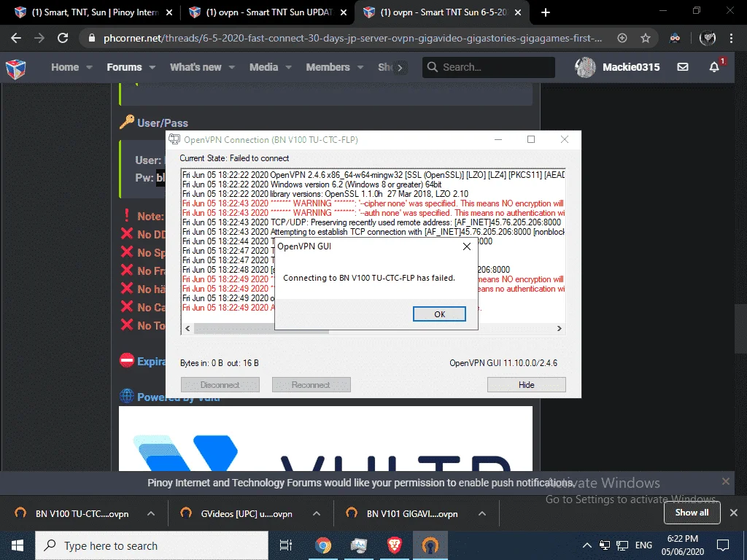Image resolution: width=747 pixels, height=560 pixels.
Task: Switch to the 'Smart, TNT, Sun | Pinoy Intern' tab
Action: 94,12
